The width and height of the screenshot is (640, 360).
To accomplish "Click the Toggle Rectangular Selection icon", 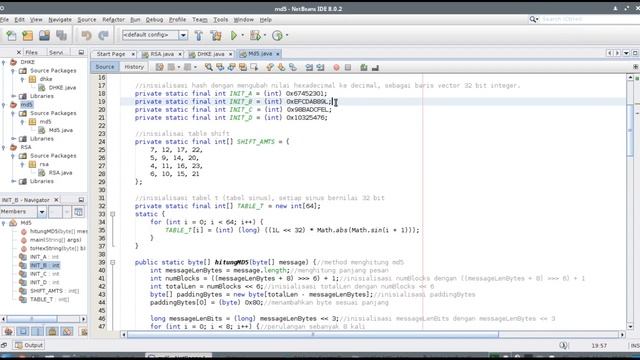I will (254, 67).
